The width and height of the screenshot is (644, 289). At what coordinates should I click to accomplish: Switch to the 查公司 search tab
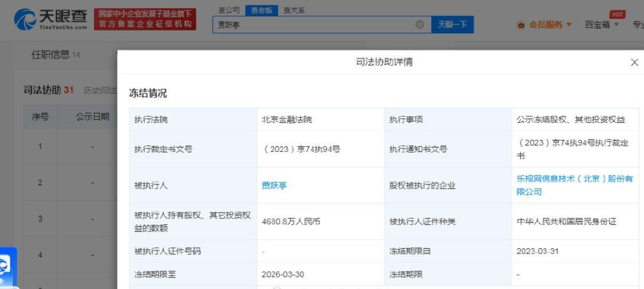229,11
